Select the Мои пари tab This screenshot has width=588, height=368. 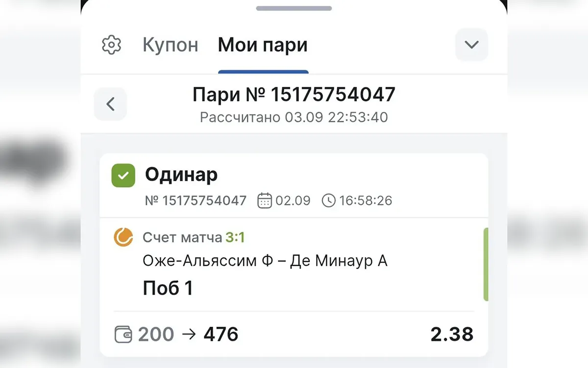263,45
